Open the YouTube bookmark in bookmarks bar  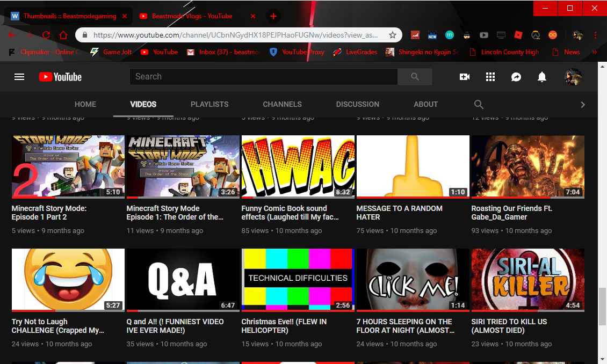159,52
